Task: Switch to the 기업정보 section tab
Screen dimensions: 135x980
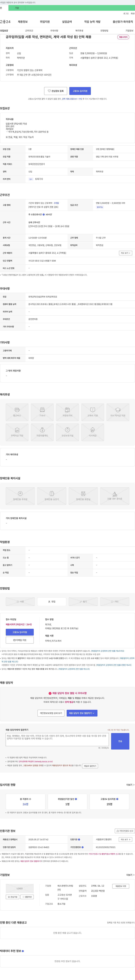Action: (129, 30)
